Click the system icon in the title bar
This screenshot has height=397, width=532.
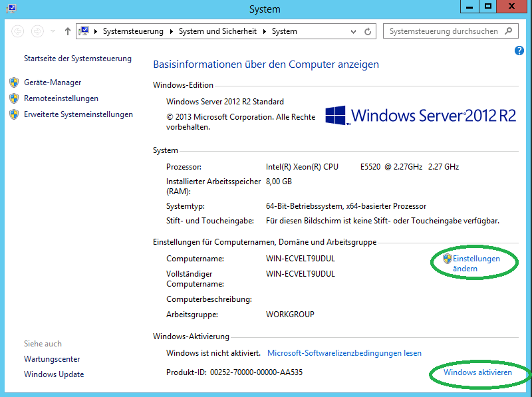11,9
